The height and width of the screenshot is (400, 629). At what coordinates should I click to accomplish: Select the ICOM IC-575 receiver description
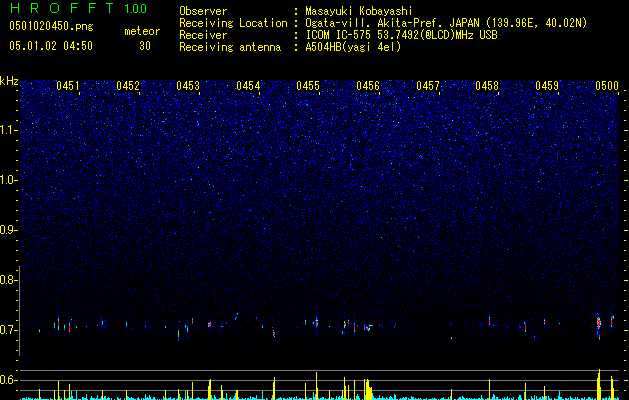401,35
